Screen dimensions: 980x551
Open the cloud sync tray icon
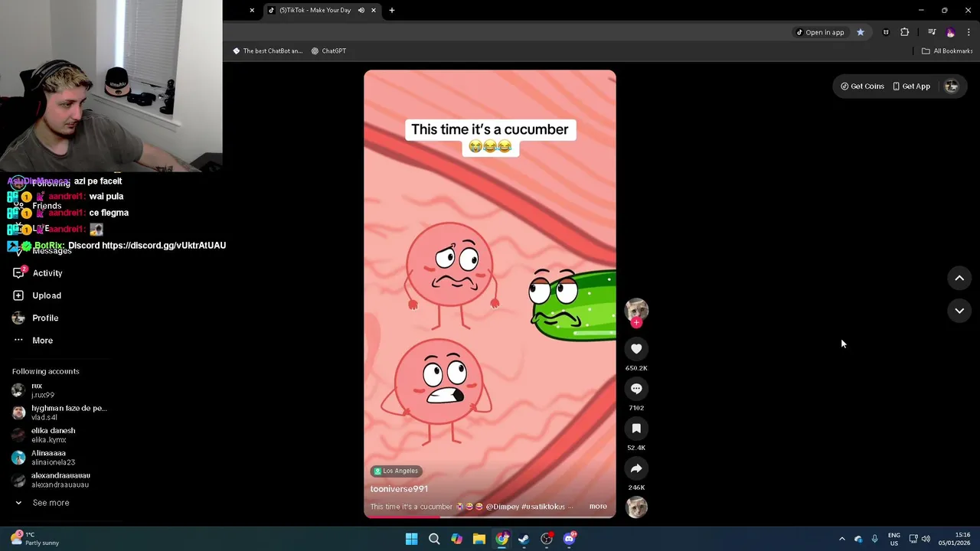coord(858,539)
